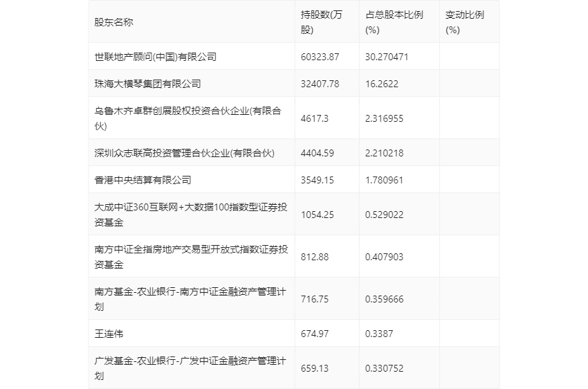Click the percentage 0.529022
This screenshot has width=588, height=389.
[x=385, y=215]
